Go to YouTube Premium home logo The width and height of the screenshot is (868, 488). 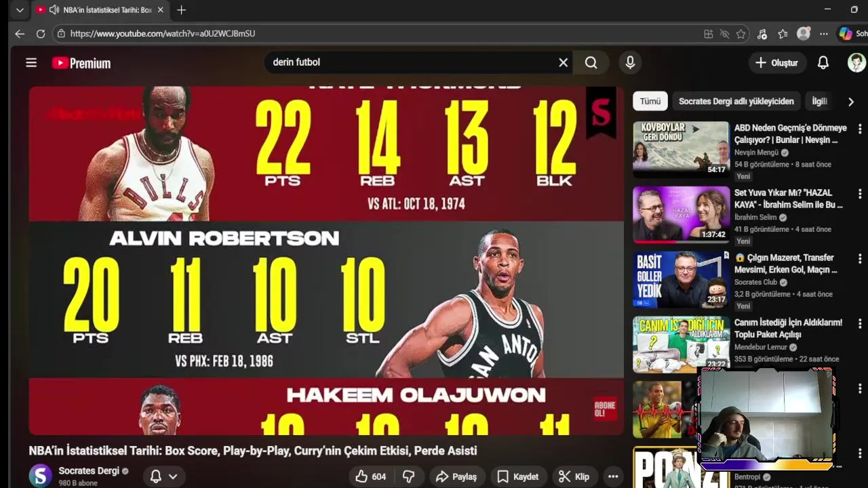(81, 63)
